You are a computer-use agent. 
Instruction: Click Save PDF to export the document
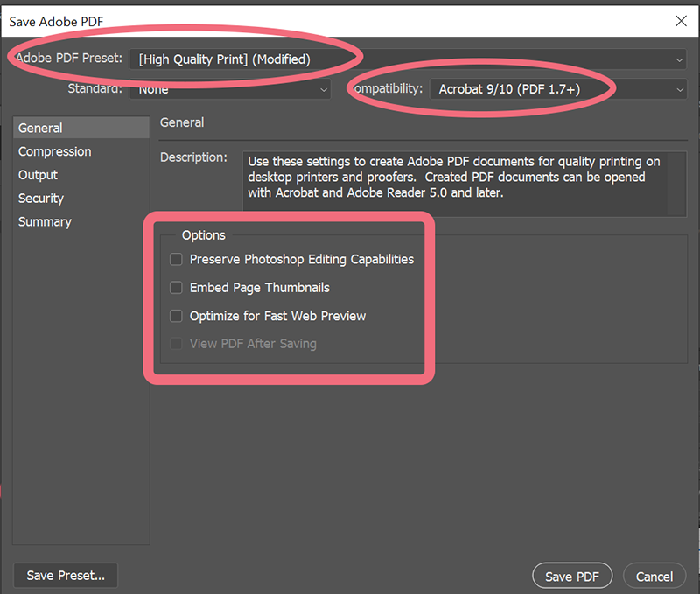[572, 576]
